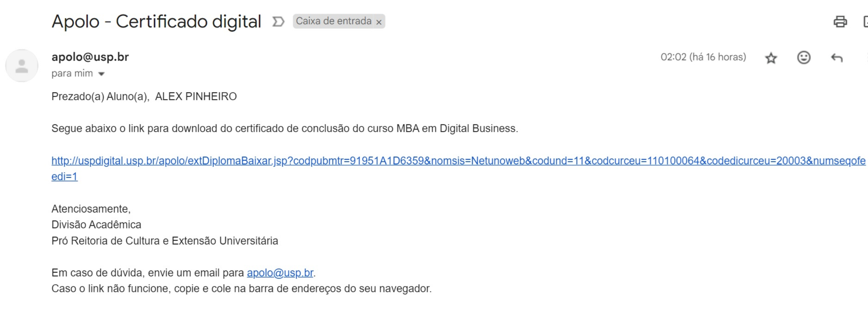Remove the Caixa de entrada label
This screenshot has height=319, width=868.
tap(379, 22)
